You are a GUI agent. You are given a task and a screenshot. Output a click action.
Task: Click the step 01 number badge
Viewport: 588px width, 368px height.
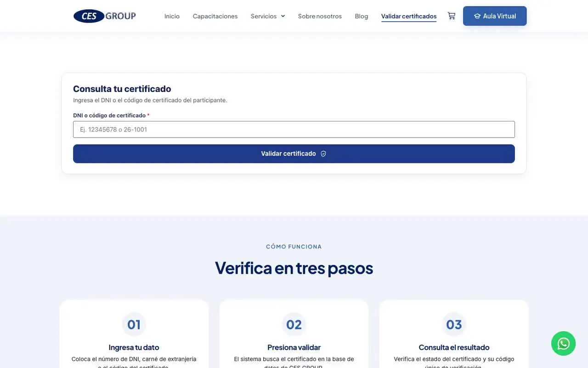coord(134,325)
